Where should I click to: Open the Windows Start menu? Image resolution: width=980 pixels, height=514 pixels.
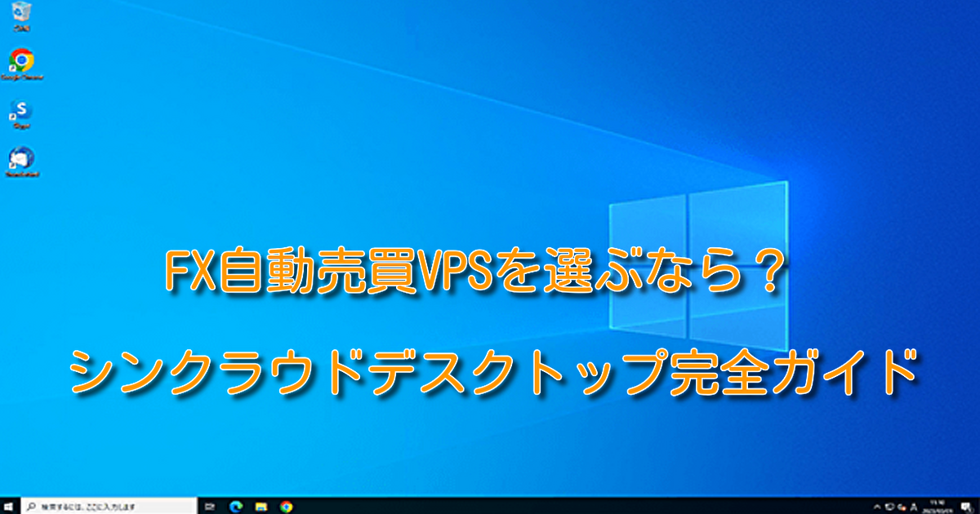click(9, 506)
